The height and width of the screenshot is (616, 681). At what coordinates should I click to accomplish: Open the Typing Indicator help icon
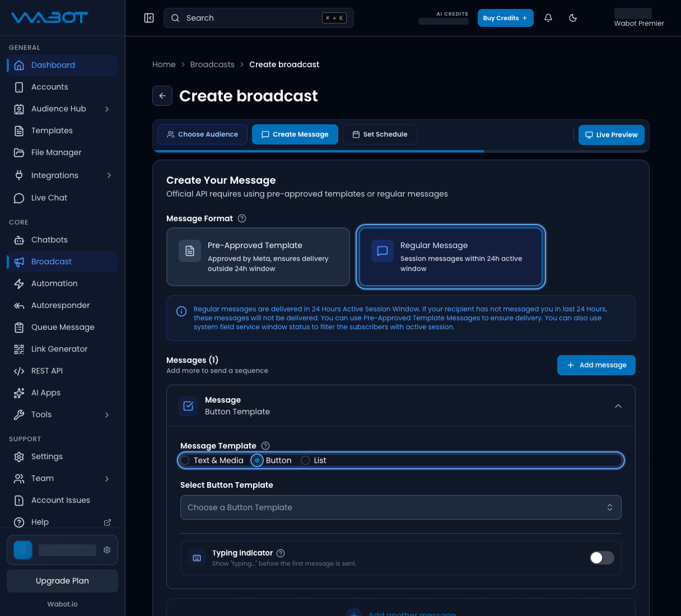coord(281,553)
